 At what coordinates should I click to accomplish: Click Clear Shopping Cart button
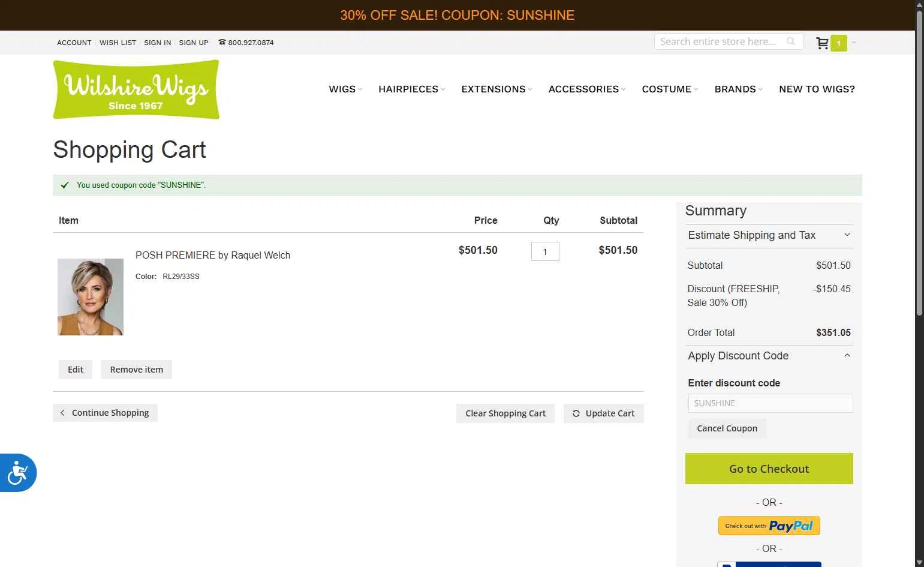point(505,413)
